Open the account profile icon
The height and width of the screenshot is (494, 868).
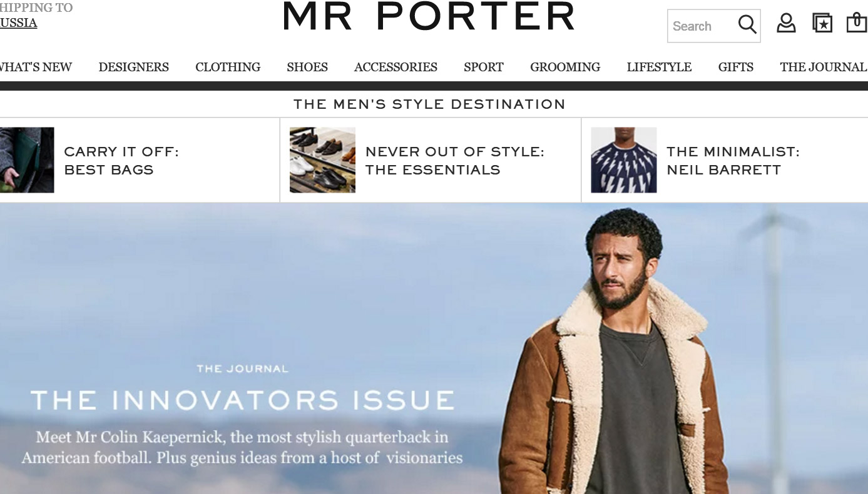(786, 23)
